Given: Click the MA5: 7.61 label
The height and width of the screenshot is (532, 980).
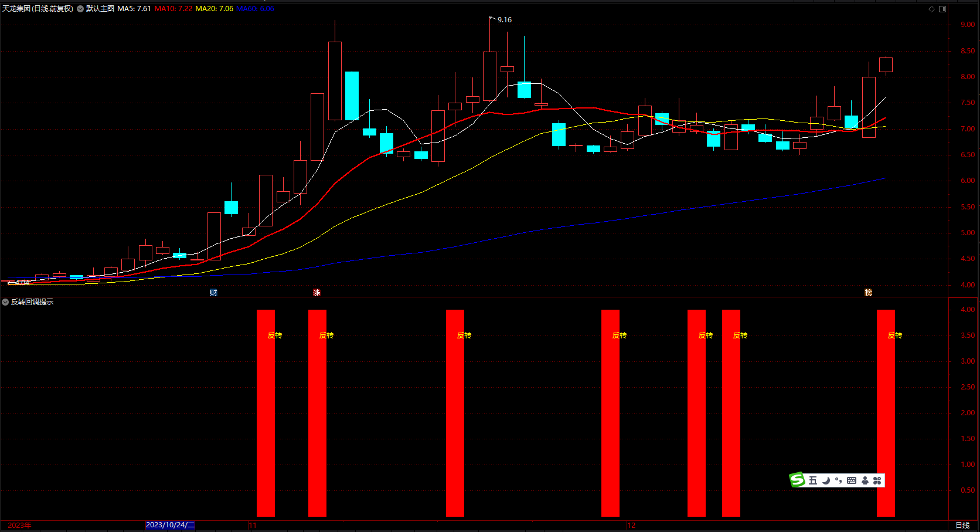Looking at the screenshot, I should tap(134, 9).
